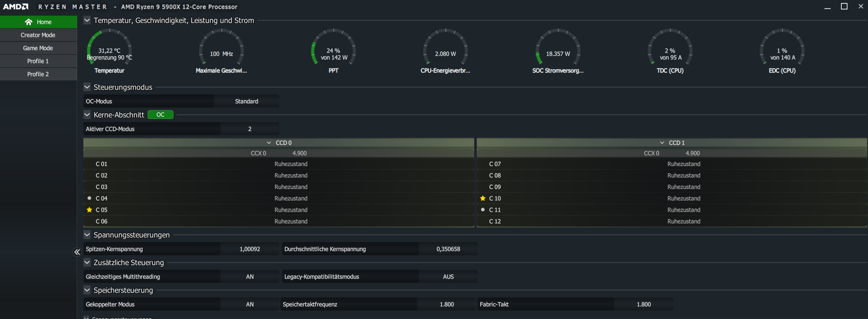The height and width of the screenshot is (319, 868).
Task: Select core row C 09
Action: 672,187
